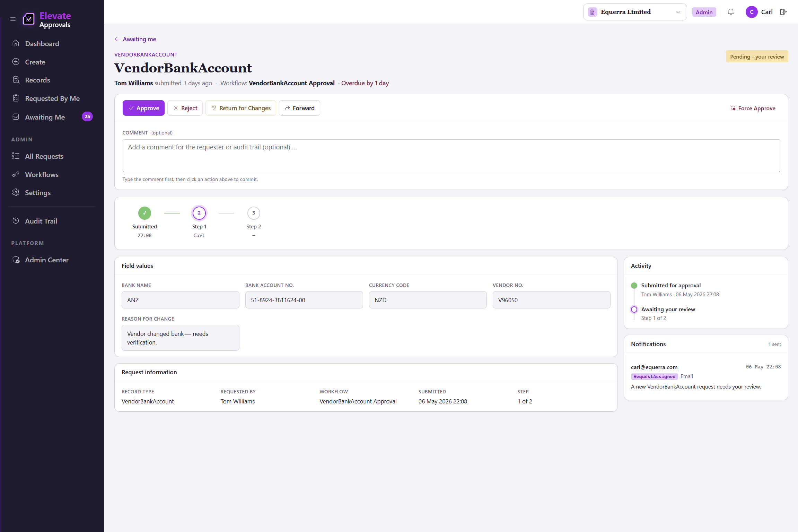Image resolution: width=798 pixels, height=532 pixels.
Task: Forward the request to someone else
Action: 299,108
